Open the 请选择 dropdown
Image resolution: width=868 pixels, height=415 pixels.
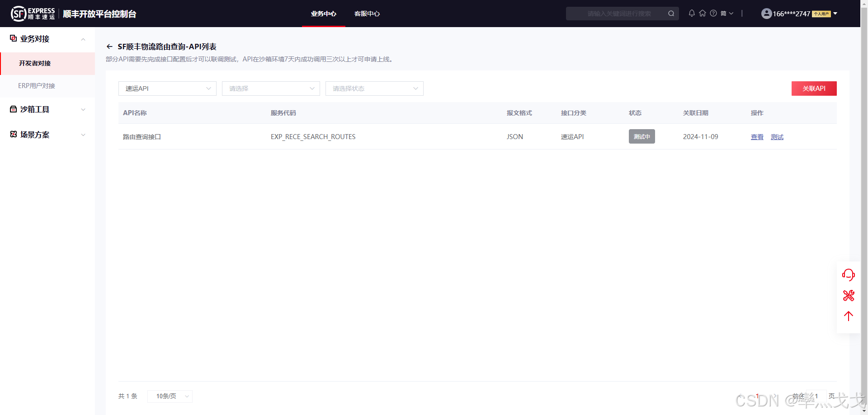[x=271, y=89]
